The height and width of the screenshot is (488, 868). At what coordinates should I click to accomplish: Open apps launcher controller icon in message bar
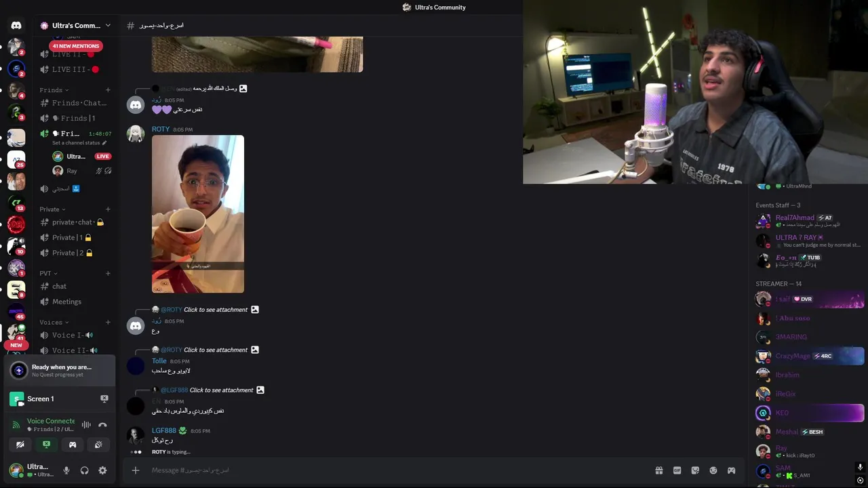tap(731, 470)
